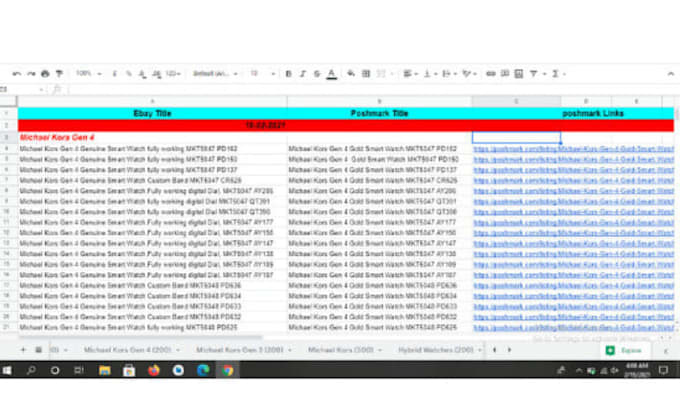
Task: Open more number formats dropdown
Action: pos(173,74)
